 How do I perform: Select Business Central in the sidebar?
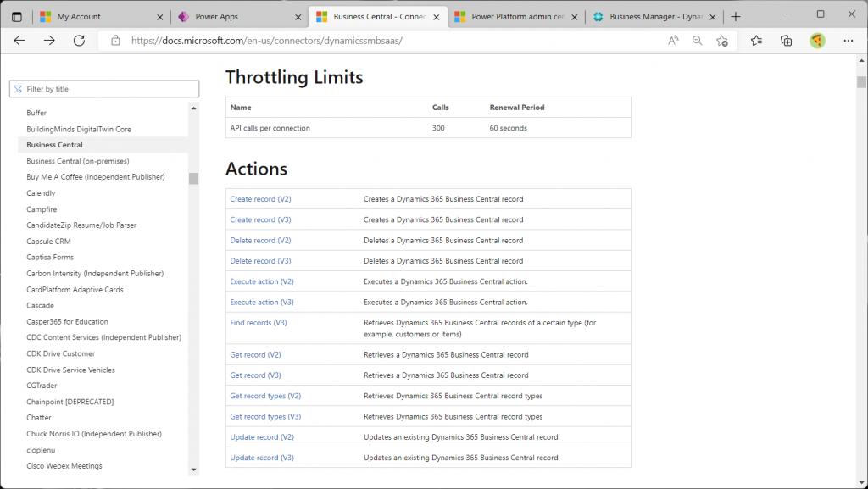point(55,145)
